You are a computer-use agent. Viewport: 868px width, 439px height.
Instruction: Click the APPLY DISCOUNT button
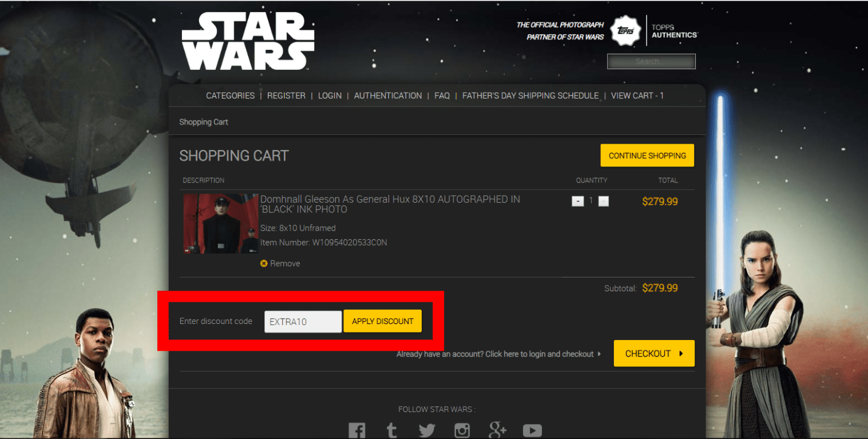382,321
